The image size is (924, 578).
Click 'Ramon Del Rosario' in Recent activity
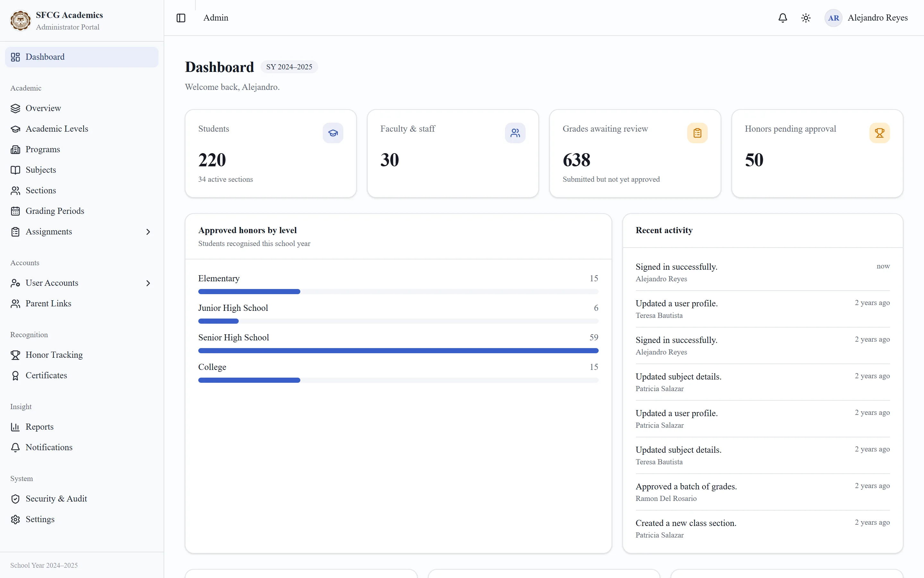tap(666, 498)
